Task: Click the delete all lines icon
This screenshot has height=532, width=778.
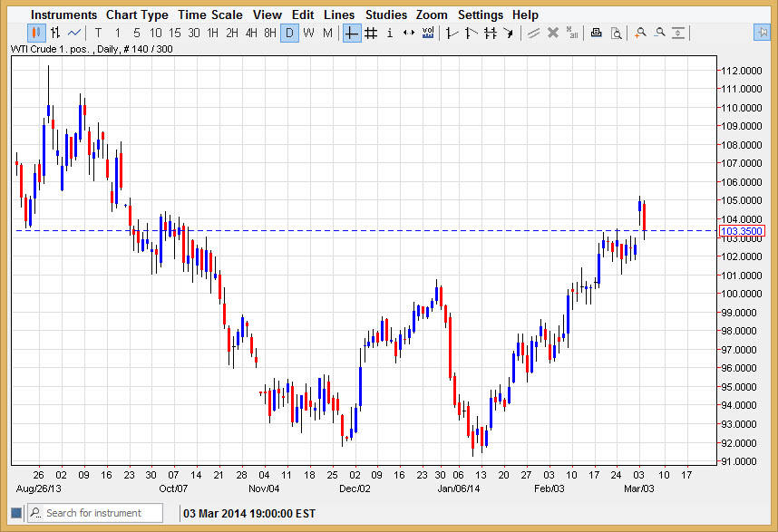Action: 571,33
